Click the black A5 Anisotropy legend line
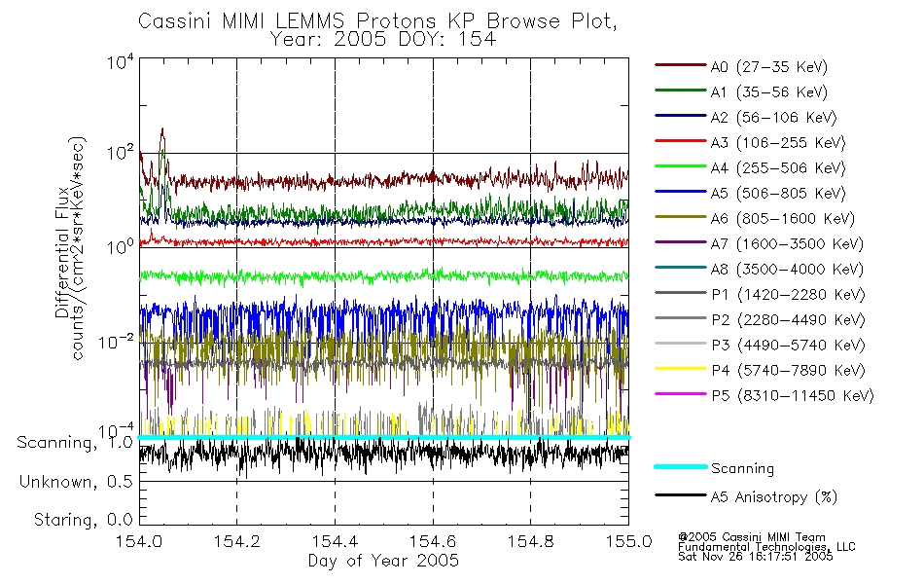The image size is (924, 584). 681,494
